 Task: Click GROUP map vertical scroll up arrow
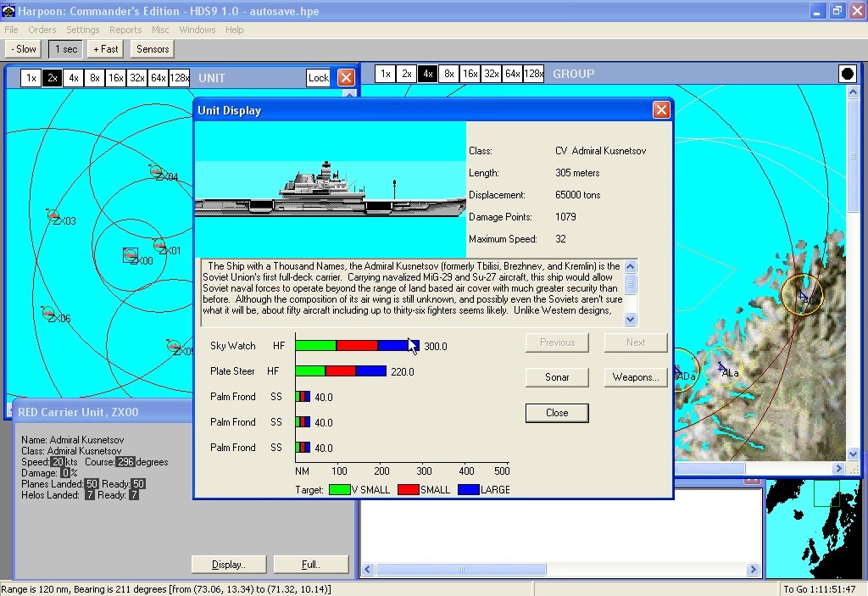click(x=853, y=92)
